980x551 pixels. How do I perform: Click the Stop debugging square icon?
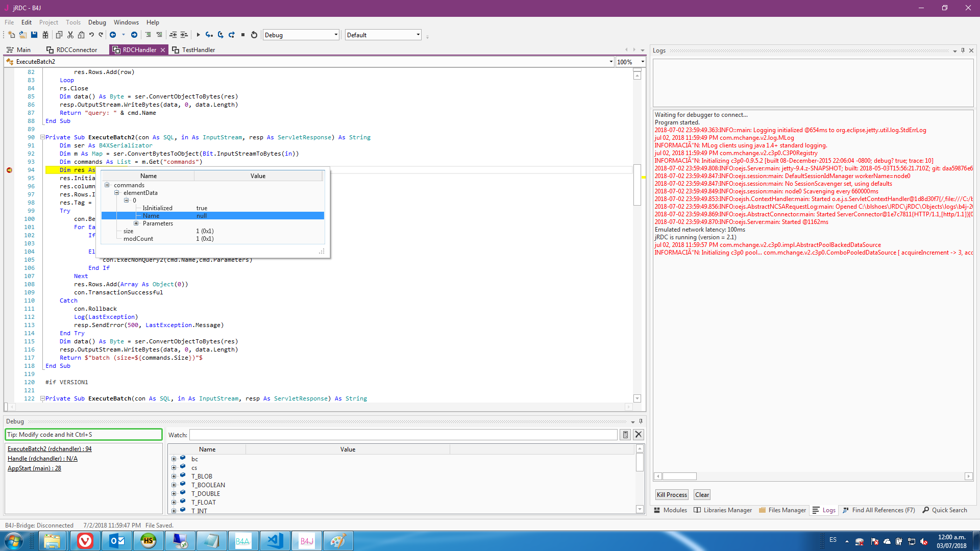point(243,35)
